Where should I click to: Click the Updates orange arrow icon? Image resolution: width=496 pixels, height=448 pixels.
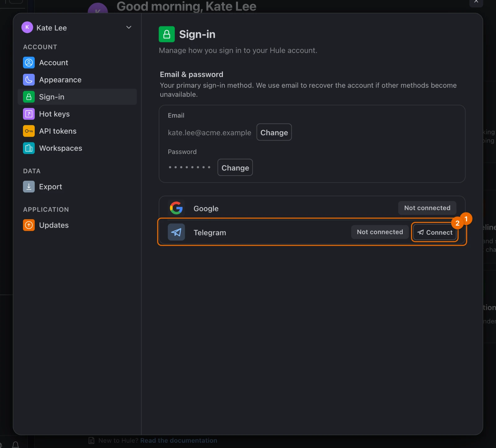[29, 225]
